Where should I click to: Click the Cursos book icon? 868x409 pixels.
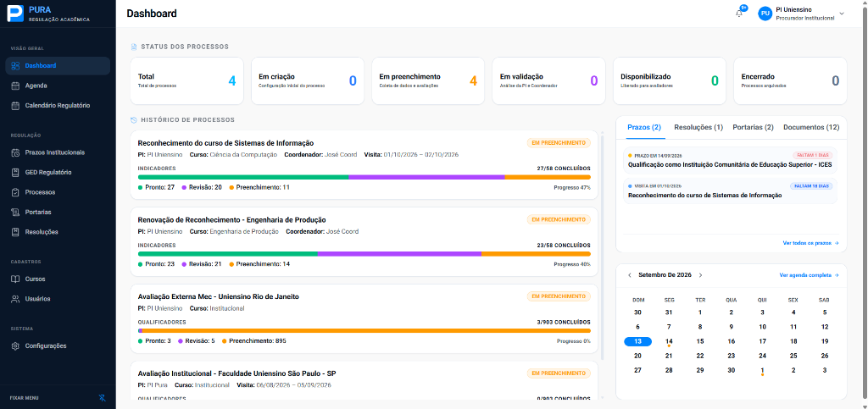[15, 279]
